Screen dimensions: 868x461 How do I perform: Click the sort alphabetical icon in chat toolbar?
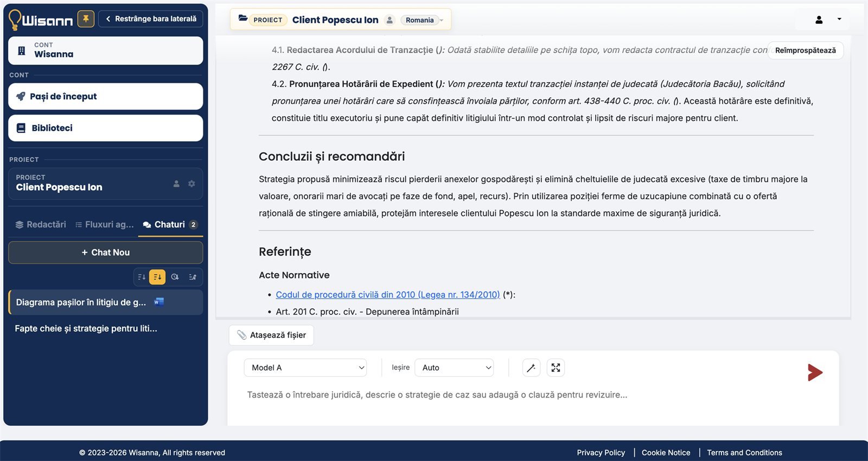pos(193,277)
